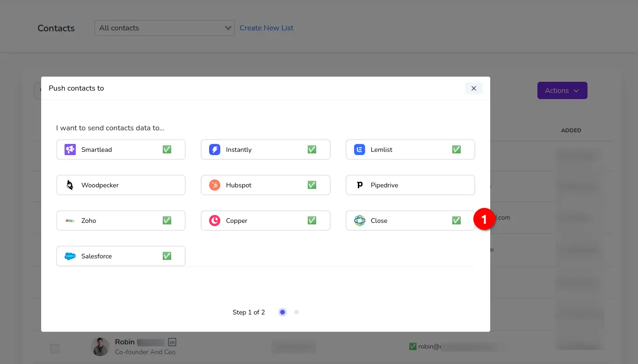The width and height of the screenshot is (638, 364).
Task: Click the Woodpecker bird icon
Action: (69, 185)
